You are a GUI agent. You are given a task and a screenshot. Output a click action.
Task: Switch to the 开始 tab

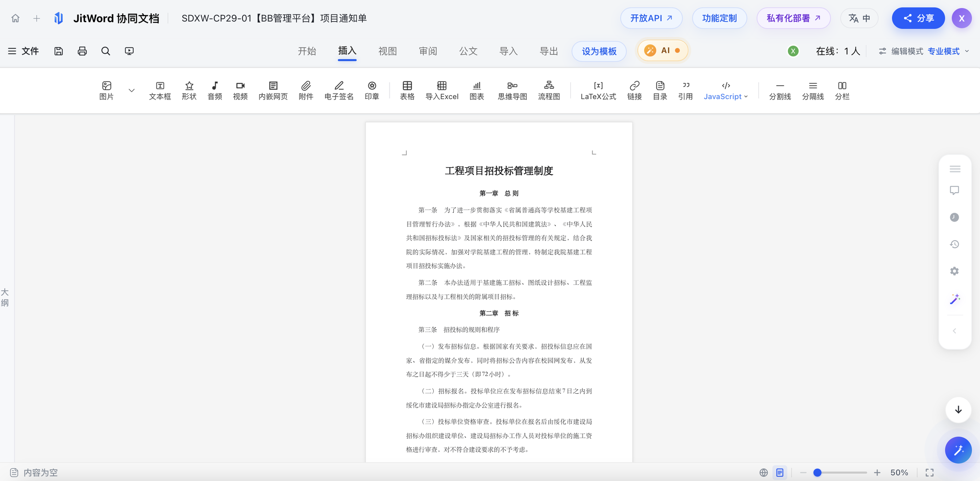[307, 51]
